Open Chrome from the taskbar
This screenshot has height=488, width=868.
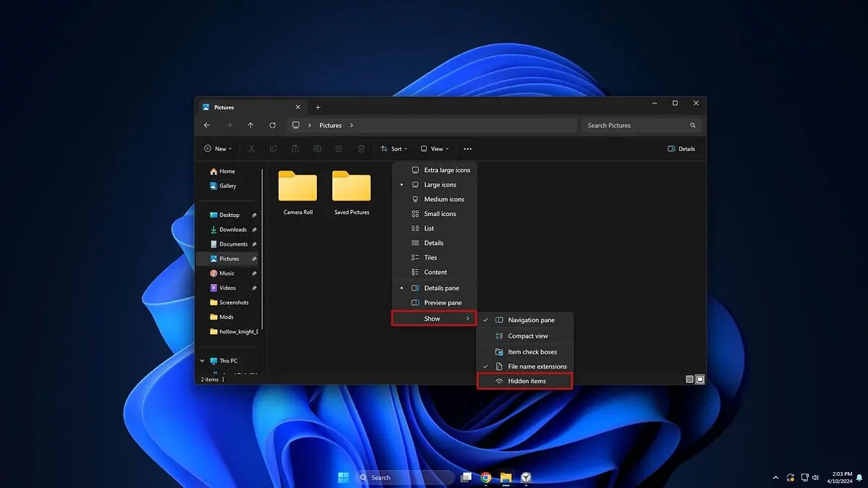click(x=486, y=477)
